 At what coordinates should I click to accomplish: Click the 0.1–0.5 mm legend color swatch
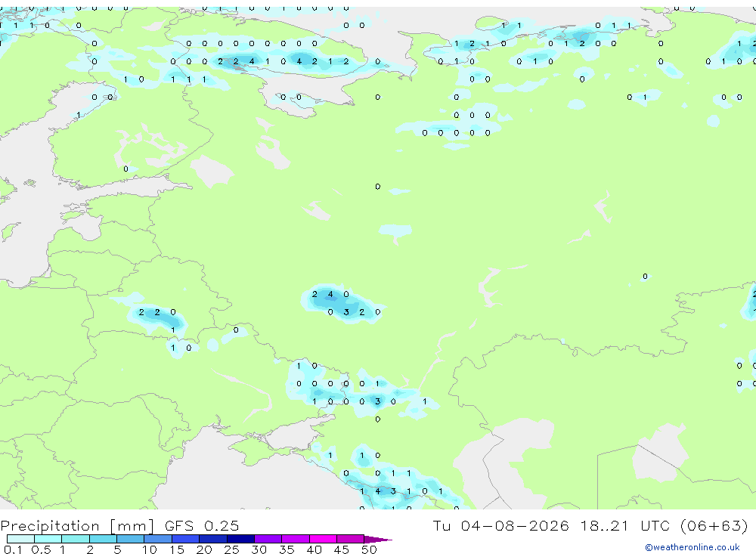tap(20, 539)
